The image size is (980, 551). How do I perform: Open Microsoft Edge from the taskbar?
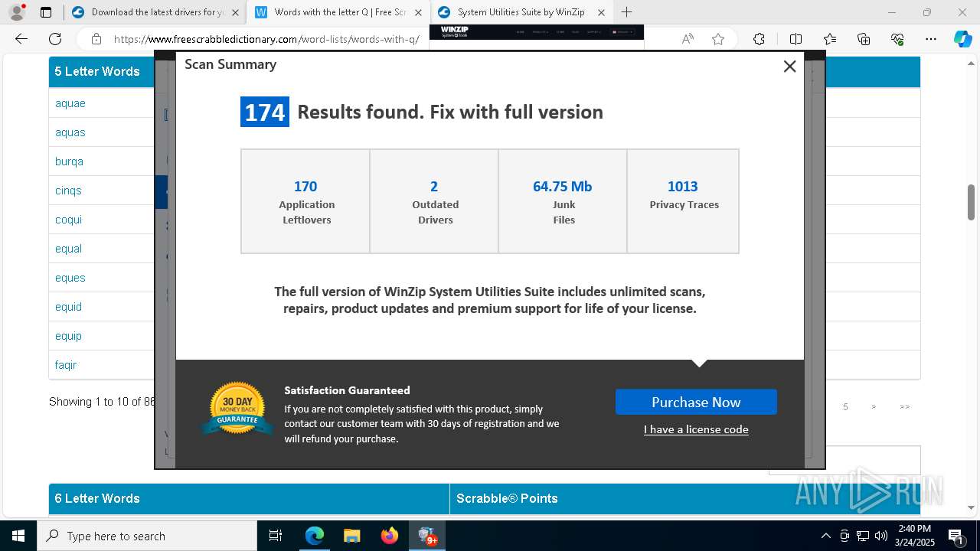click(315, 536)
